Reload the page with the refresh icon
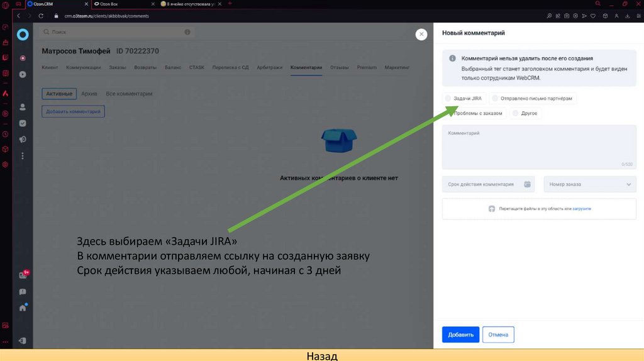The height and width of the screenshot is (361, 644). coord(41,16)
